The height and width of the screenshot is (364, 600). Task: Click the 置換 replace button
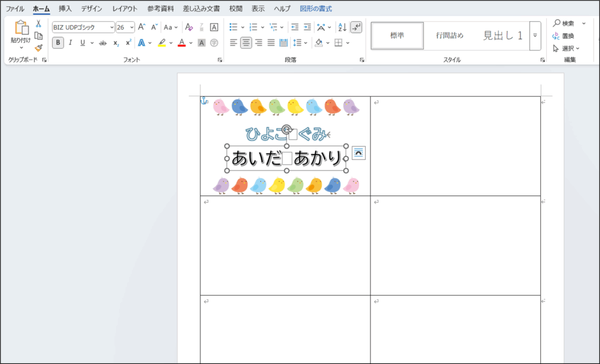[563, 36]
